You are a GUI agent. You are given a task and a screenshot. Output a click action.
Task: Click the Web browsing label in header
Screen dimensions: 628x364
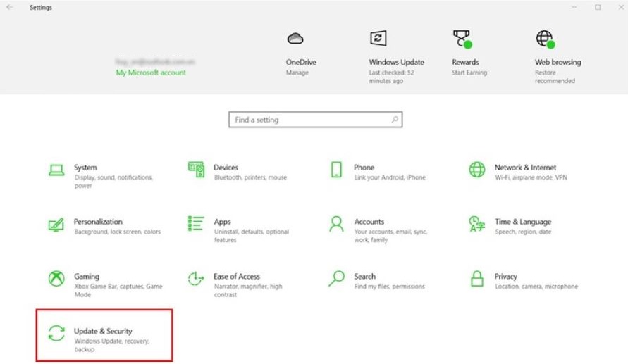point(558,62)
